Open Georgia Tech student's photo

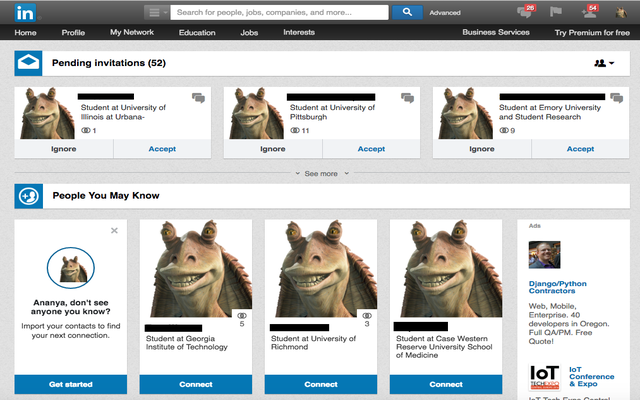pyautogui.click(x=196, y=269)
